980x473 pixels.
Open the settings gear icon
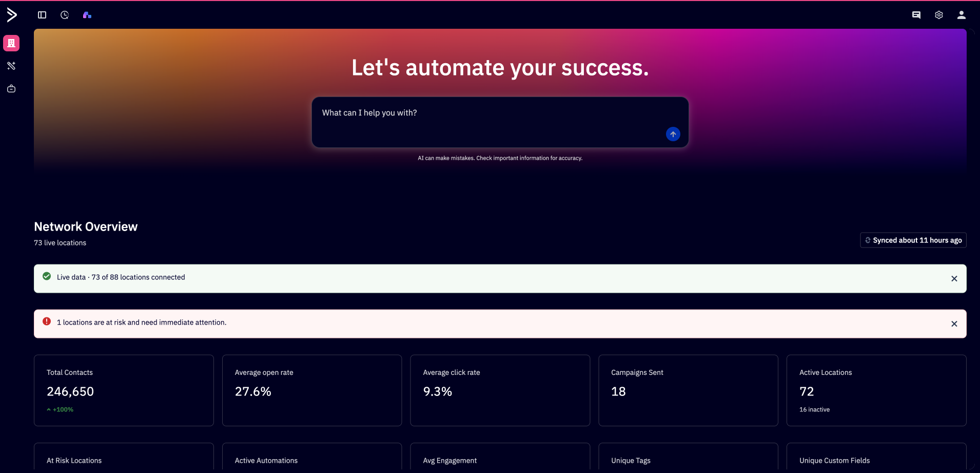(x=939, y=15)
